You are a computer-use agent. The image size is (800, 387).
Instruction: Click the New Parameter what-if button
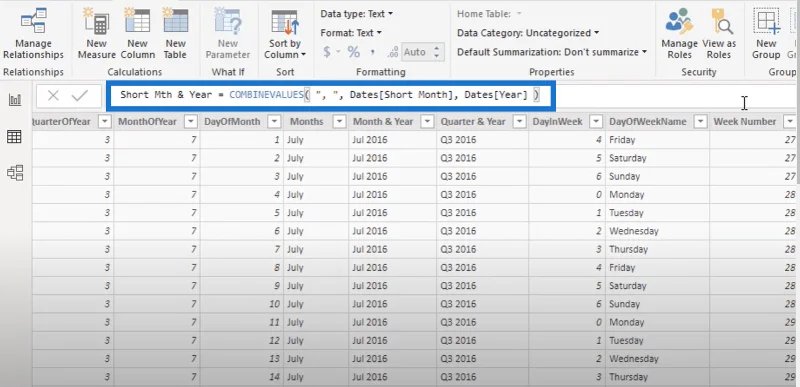(228, 35)
